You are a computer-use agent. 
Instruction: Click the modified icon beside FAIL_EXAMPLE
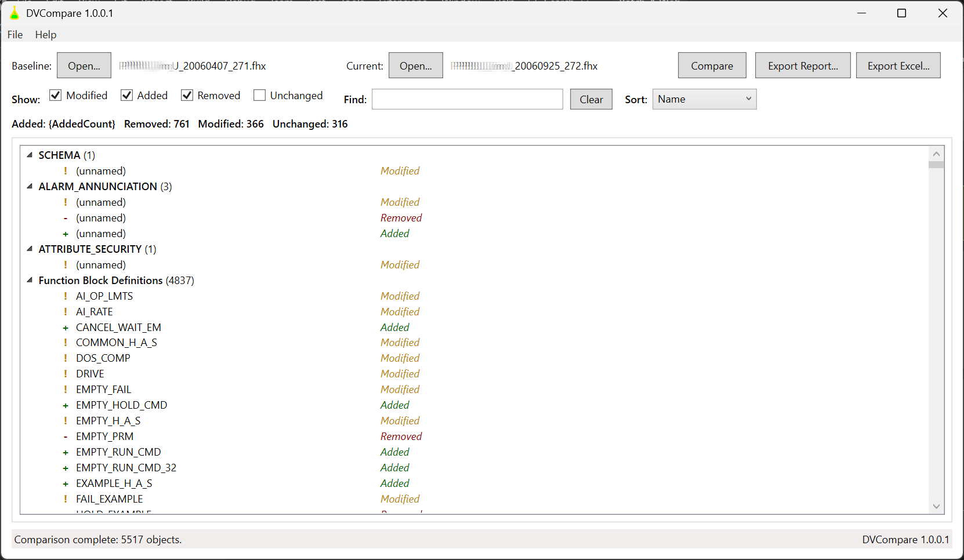click(x=66, y=499)
